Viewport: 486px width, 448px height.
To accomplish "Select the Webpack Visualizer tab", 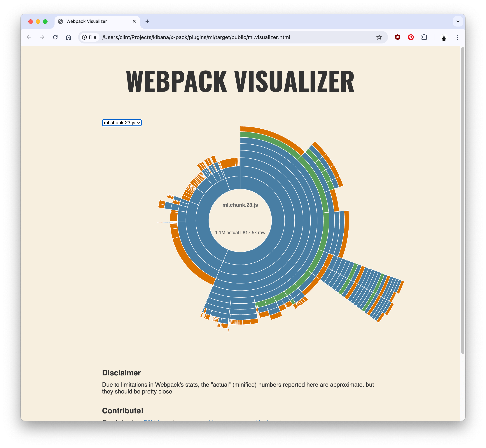I will coord(97,22).
